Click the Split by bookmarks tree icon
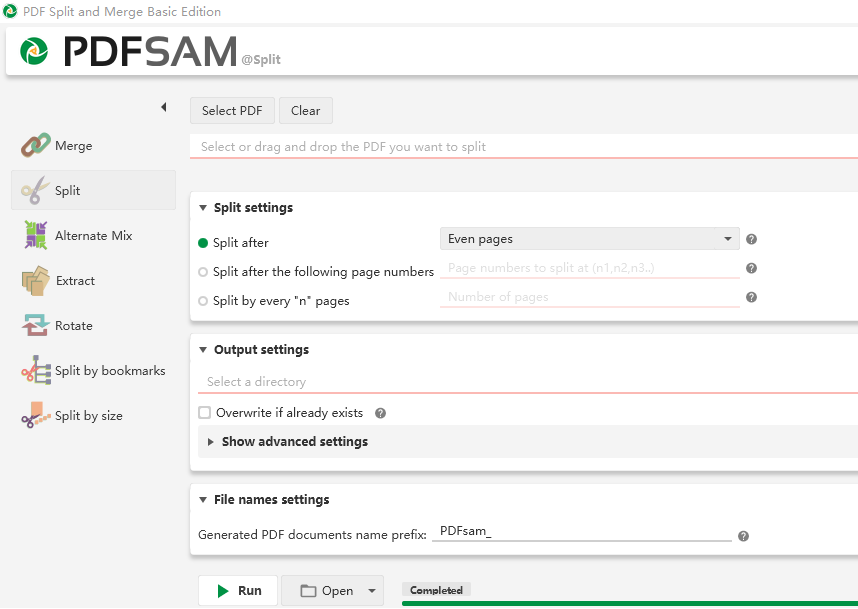Screen dimensions: 858x609 coord(36,370)
